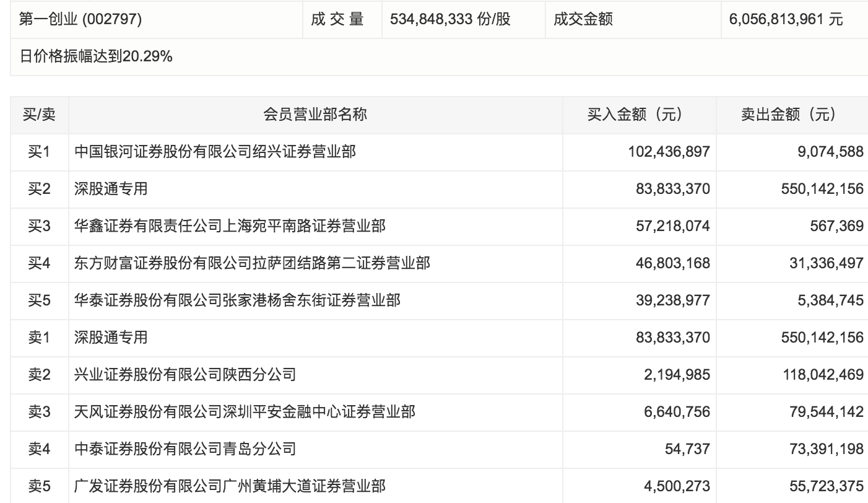Click the volume value 534,848,333 份/股
Viewport: 868px width, 503px height.
pos(450,20)
